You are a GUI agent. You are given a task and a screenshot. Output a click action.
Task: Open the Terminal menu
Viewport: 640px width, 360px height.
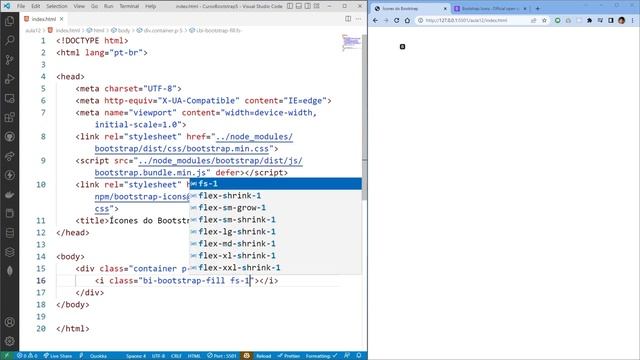click(x=129, y=6)
